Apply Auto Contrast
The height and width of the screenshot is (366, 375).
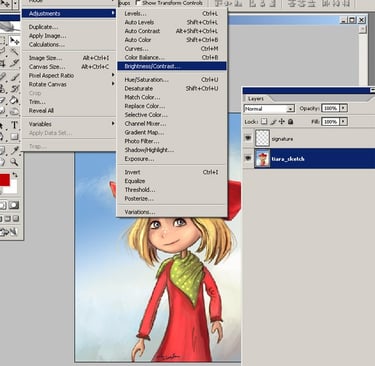172,31
